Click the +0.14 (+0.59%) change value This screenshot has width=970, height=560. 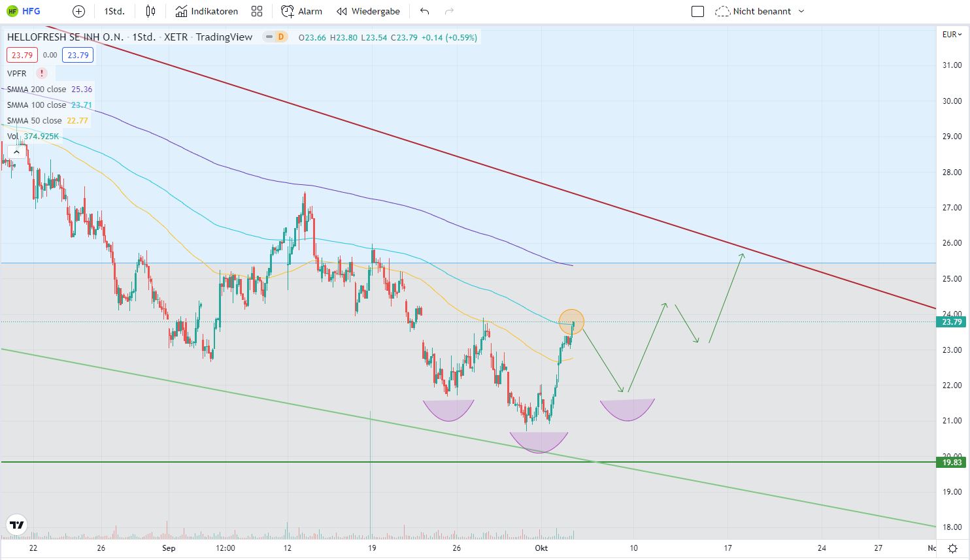coord(450,38)
